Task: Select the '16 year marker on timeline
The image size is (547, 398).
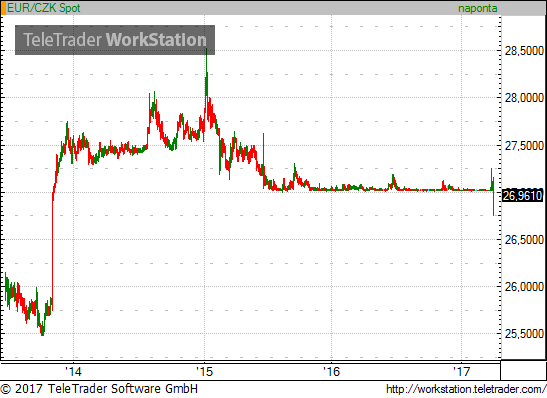Action: click(331, 371)
